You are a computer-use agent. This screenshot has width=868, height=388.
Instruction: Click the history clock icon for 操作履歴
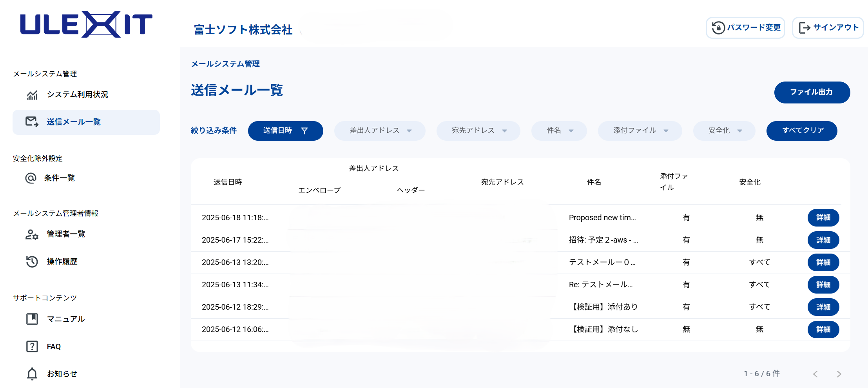tap(32, 261)
